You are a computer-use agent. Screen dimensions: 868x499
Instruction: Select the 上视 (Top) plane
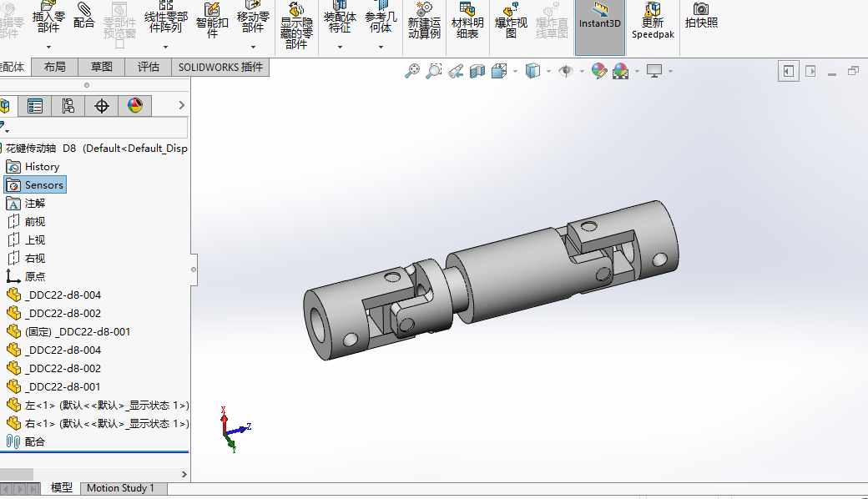point(26,239)
